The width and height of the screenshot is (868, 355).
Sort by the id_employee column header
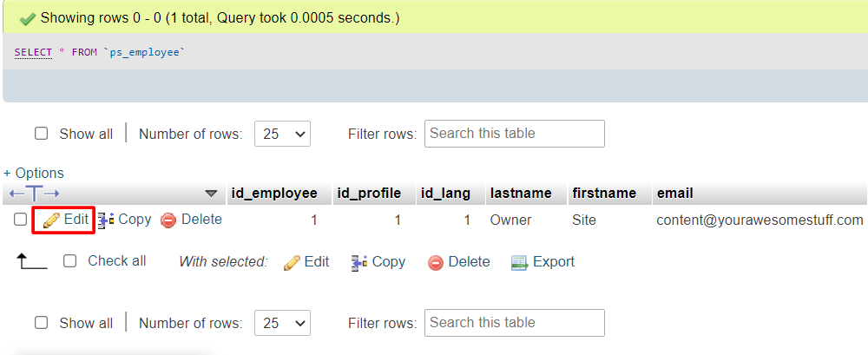(x=273, y=193)
